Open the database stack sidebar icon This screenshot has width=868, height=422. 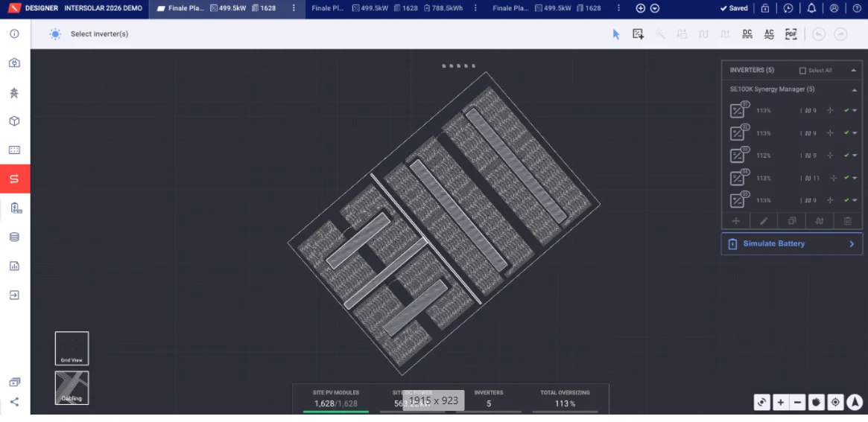(14, 237)
